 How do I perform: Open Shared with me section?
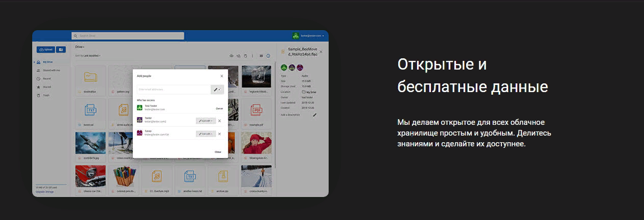(51, 70)
